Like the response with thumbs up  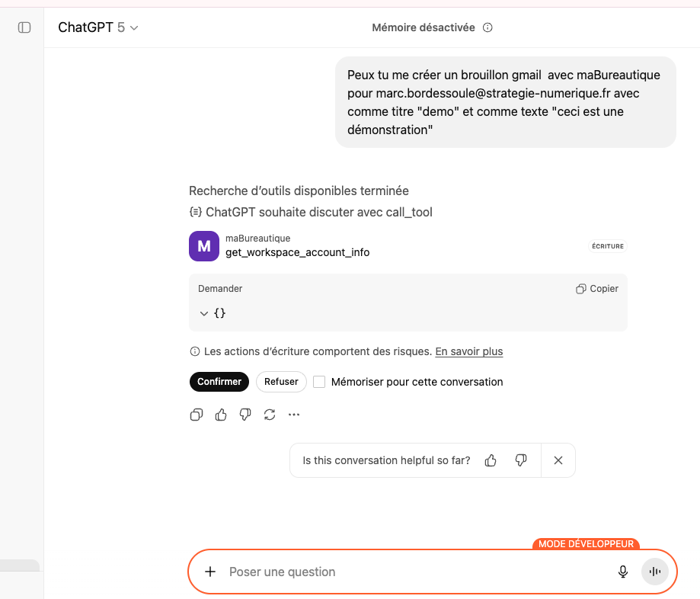tap(221, 415)
